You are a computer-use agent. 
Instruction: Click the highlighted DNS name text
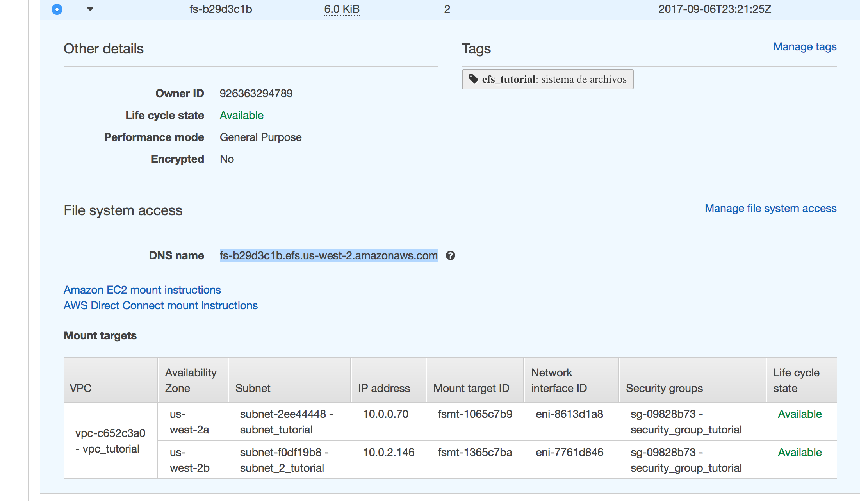coord(328,255)
